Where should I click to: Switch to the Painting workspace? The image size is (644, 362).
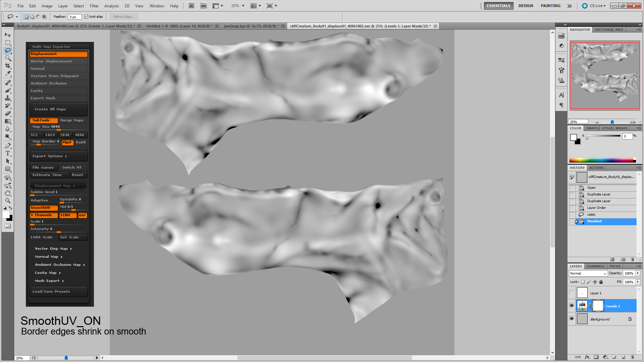click(550, 6)
